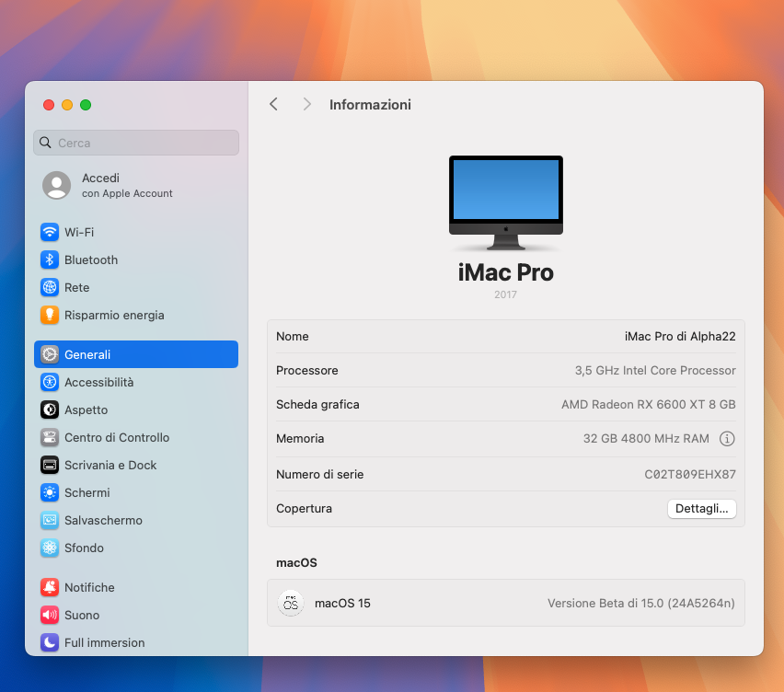Open the Risparmio energia lightbulb icon
This screenshot has width=784, height=692.
50,315
